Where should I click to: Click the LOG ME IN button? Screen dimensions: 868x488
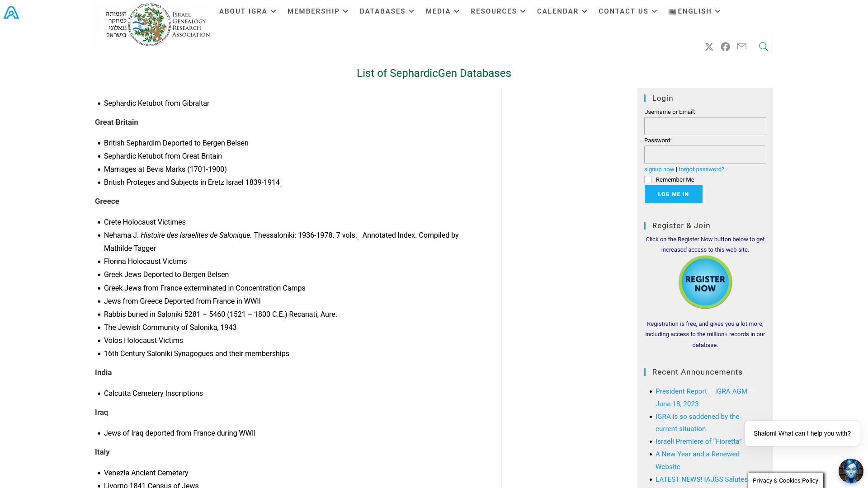pos(673,194)
